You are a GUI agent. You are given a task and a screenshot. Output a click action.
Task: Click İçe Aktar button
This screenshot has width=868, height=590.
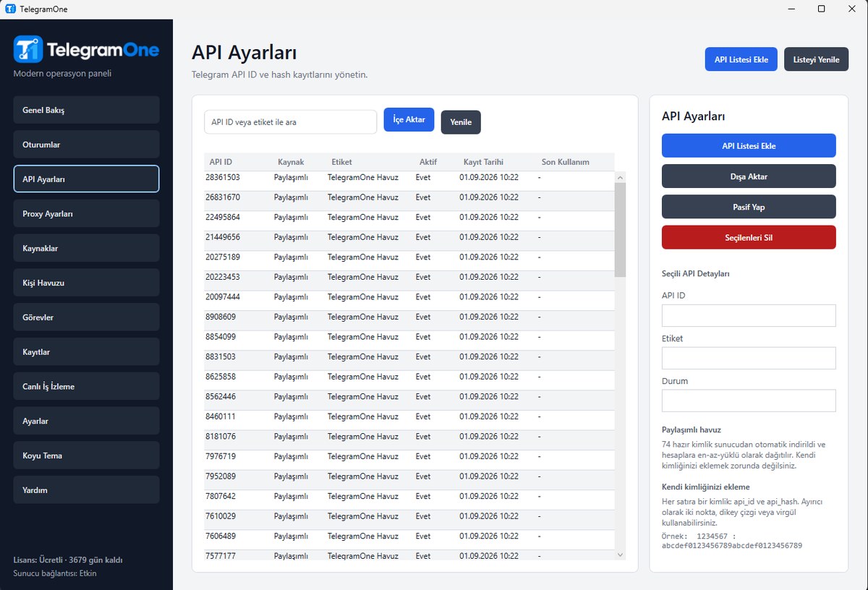[x=409, y=119]
